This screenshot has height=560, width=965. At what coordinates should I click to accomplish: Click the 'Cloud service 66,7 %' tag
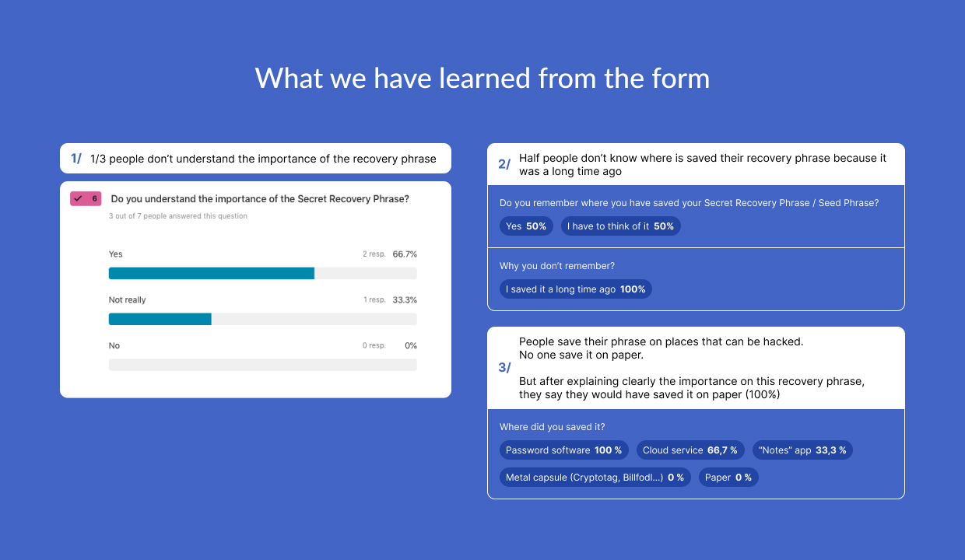pos(690,450)
